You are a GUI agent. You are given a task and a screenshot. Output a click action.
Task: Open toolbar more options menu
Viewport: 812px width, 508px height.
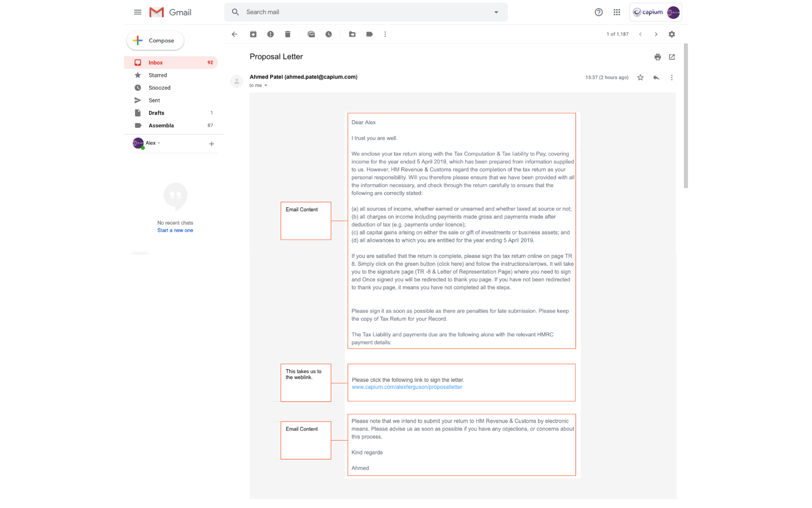pos(385,34)
